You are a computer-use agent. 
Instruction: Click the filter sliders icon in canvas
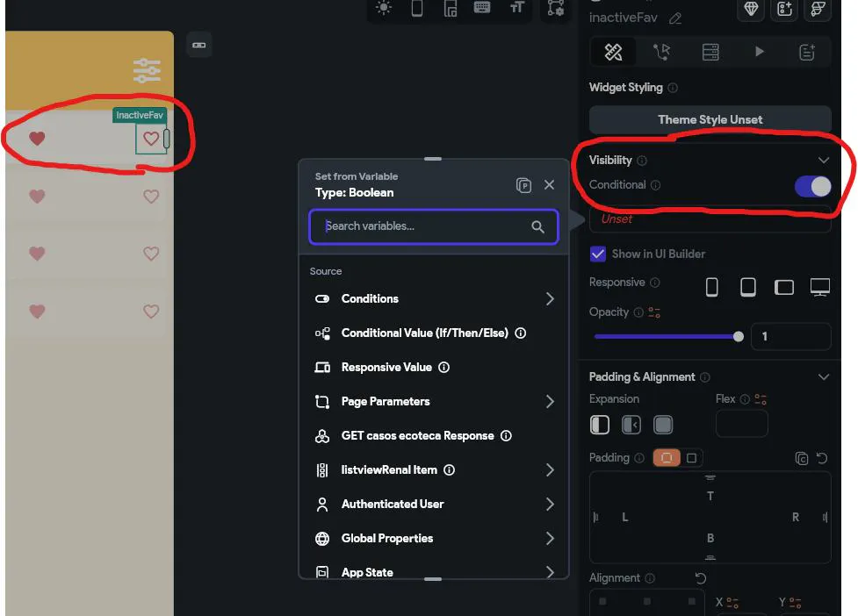coord(147,70)
